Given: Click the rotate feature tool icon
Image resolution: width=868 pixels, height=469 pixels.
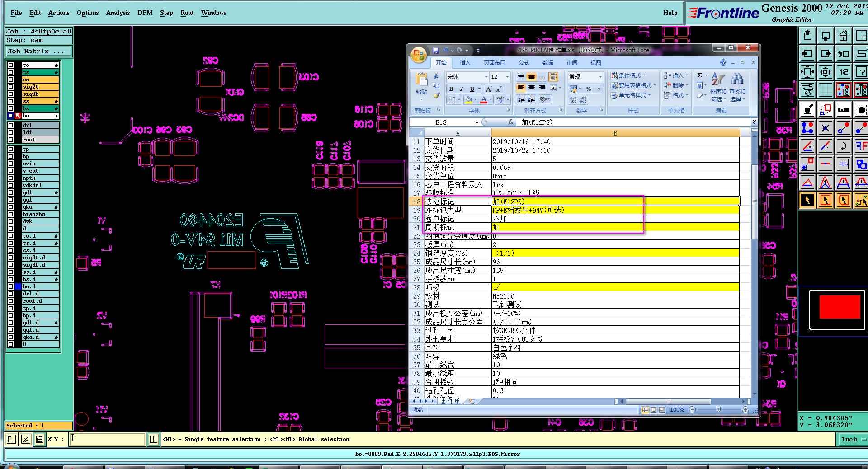Looking at the screenshot, I should pyautogui.click(x=843, y=146).
